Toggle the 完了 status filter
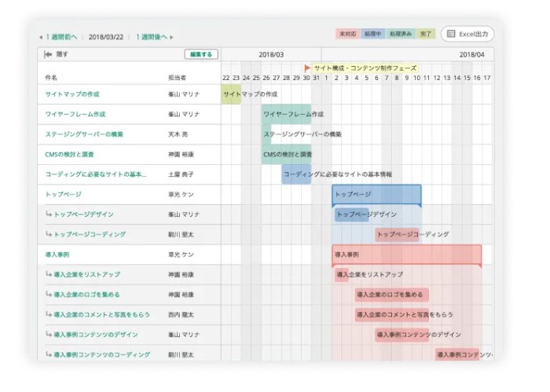This screenshot has width=550, height=392. click(x=425, y=35)
